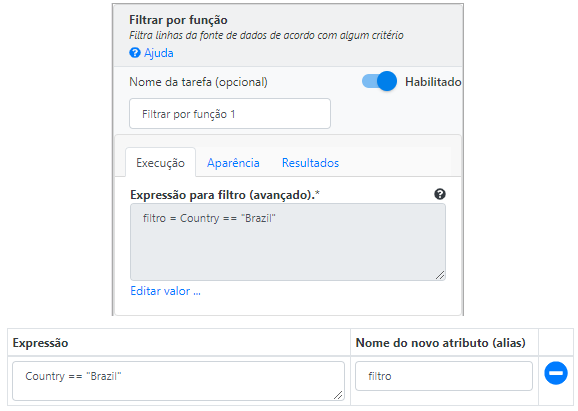Screen dimensions: 578x411
Task: Click the 'Expressão para filtro (avançado).*' label
Action: (225, 195)
